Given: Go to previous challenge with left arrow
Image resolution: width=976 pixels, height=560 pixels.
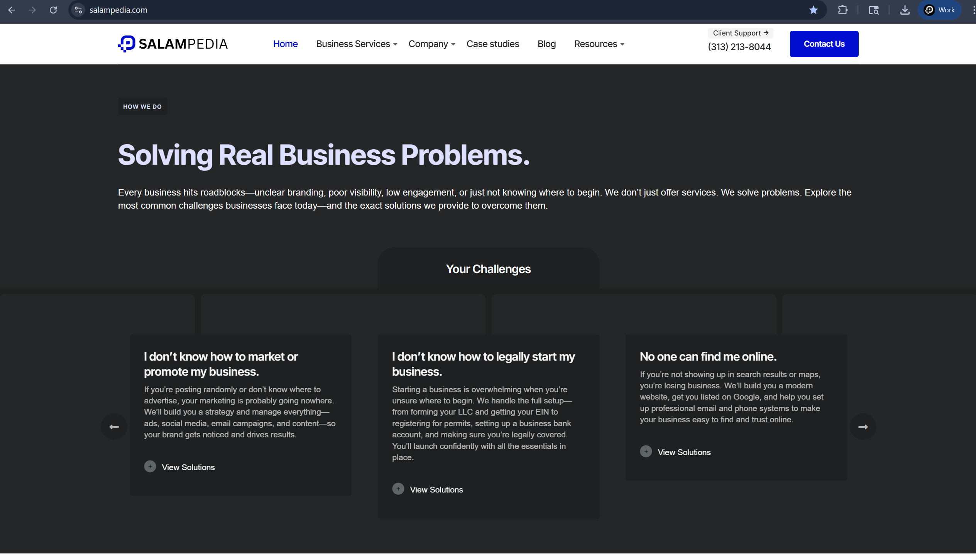Looking at the screenshot, I should (x=114, y=427).
